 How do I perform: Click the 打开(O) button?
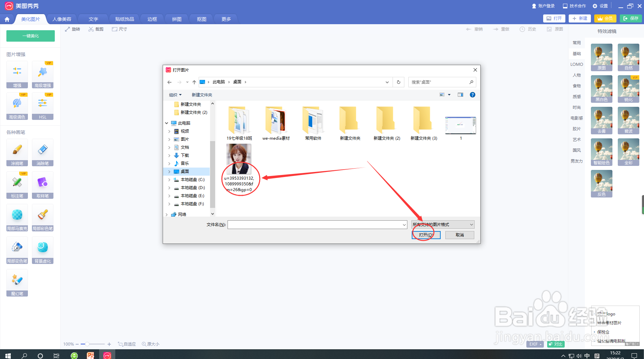coord(426,235)
